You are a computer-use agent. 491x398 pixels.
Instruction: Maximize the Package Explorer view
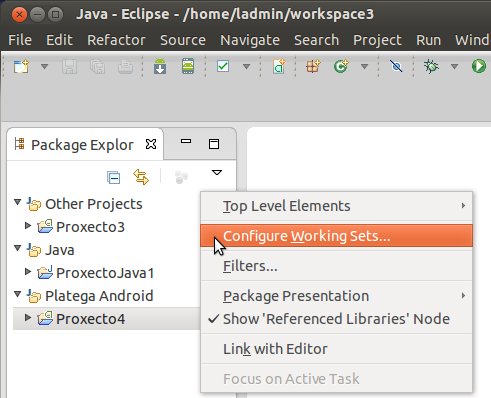(x=214, y=144)
